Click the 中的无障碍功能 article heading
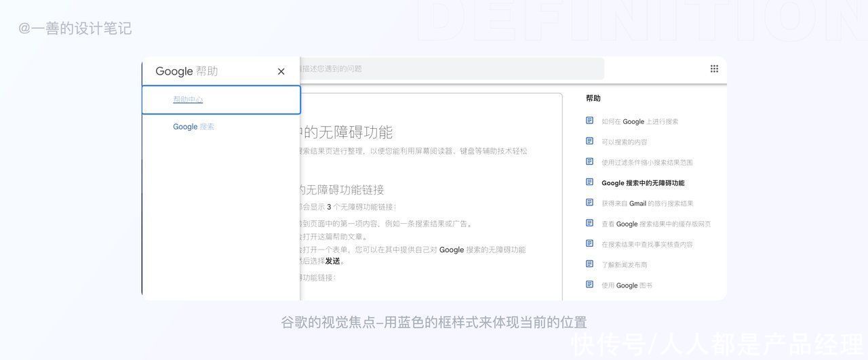This screenshot has height=360, width=868. 346,132
